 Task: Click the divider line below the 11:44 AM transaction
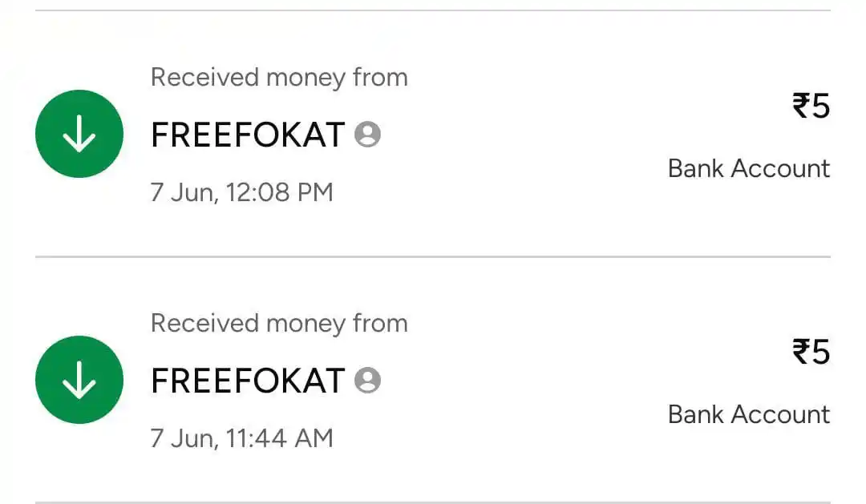coord(433,502)
